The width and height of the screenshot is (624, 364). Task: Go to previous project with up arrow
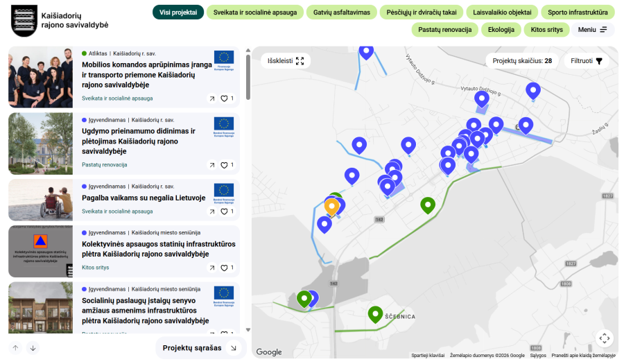pyautogui.click(x=15, y=348)
